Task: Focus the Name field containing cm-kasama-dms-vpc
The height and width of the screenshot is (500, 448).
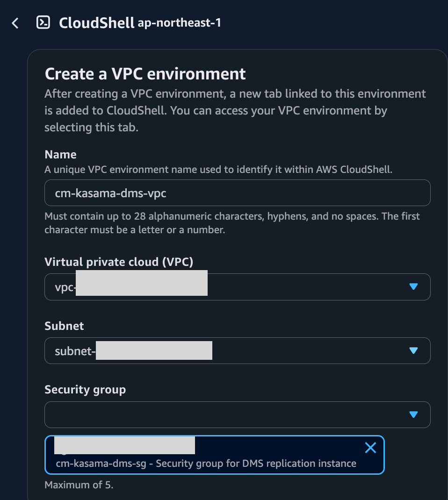Action: coord(238,193)
